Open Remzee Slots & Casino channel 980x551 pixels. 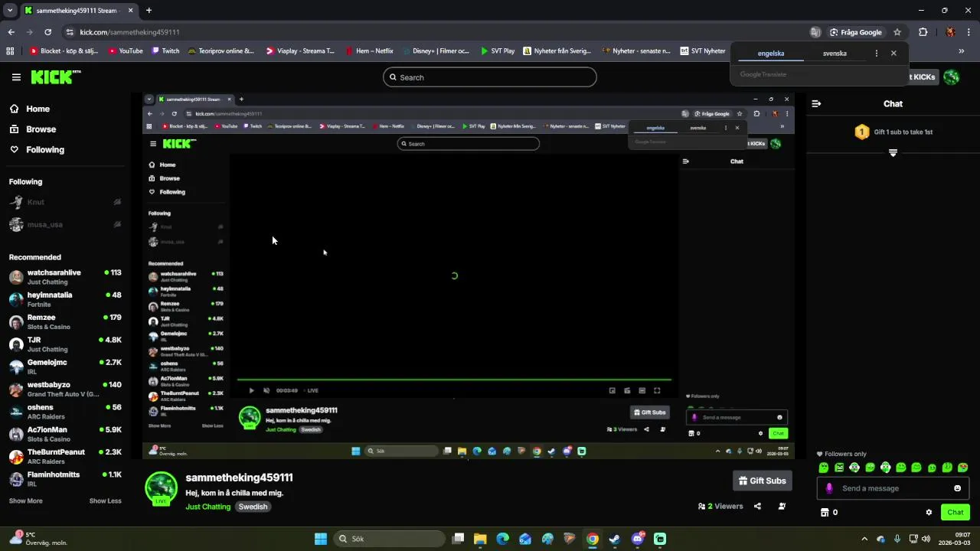click(x=65, y=321)
